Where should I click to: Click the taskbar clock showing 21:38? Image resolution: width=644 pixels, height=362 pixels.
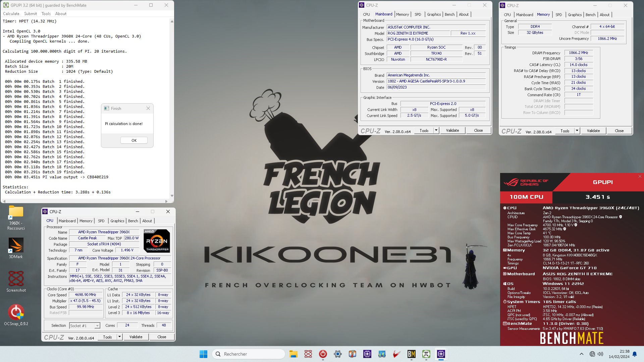619,354
